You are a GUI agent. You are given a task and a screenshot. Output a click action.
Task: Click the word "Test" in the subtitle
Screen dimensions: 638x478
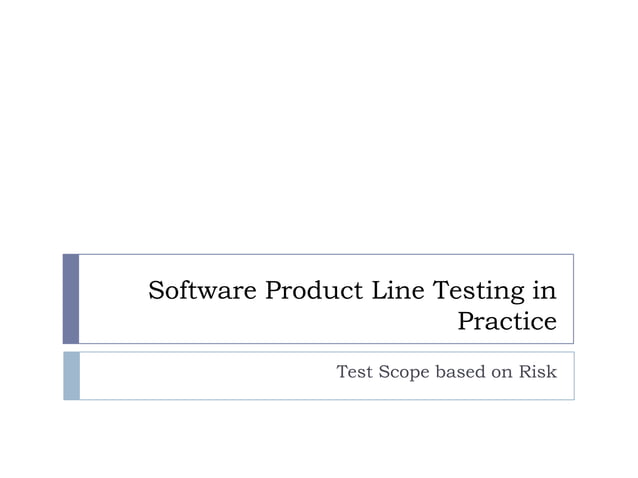[x=354, y=371]
